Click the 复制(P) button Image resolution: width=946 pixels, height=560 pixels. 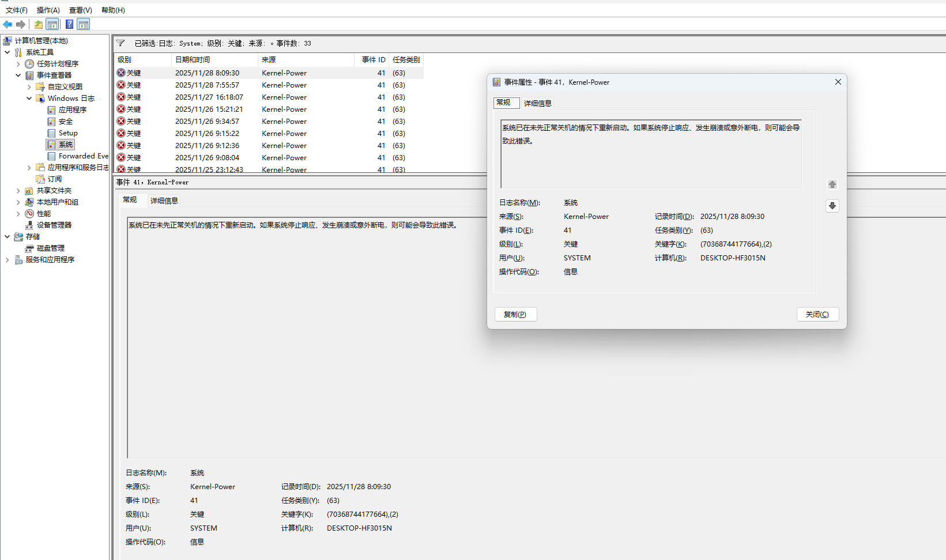[515, 314]
